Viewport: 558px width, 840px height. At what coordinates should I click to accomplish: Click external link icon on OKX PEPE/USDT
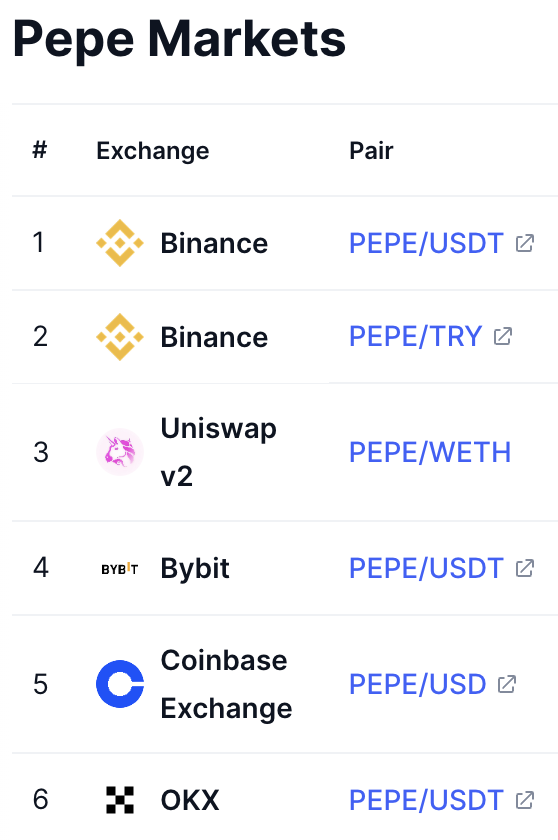point(525,800)
